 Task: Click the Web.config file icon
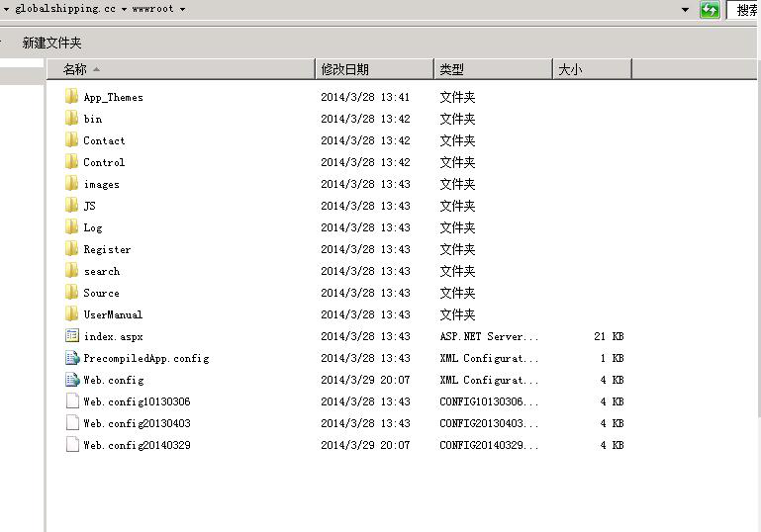[x=71, y=380]
